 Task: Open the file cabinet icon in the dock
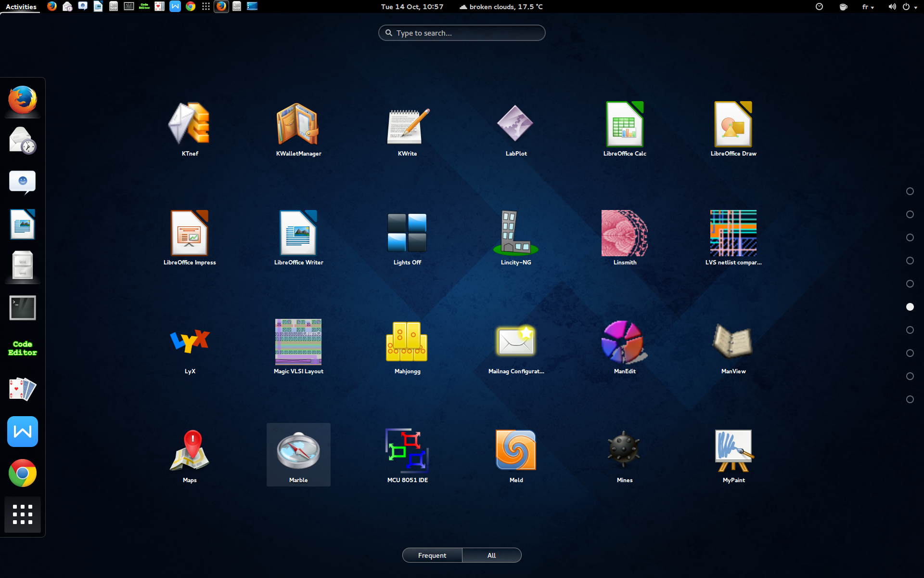pos(23,265)
